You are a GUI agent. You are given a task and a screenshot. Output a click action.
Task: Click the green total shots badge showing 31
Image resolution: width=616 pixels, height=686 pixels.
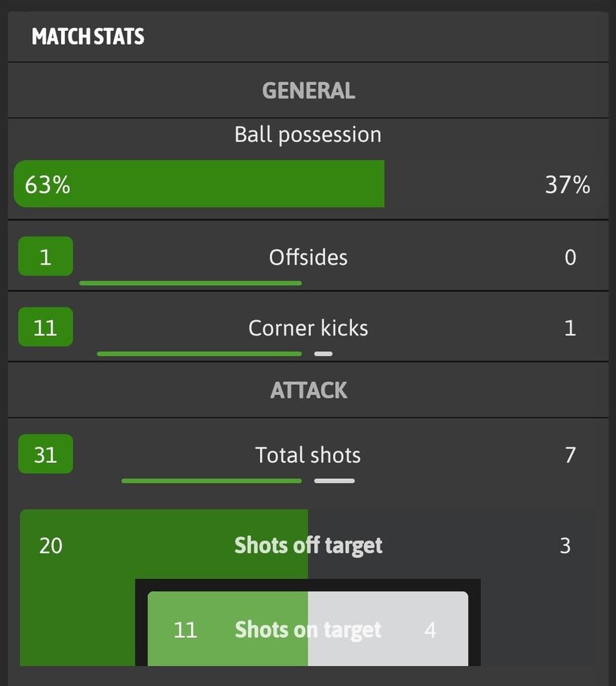click(46, 455)
